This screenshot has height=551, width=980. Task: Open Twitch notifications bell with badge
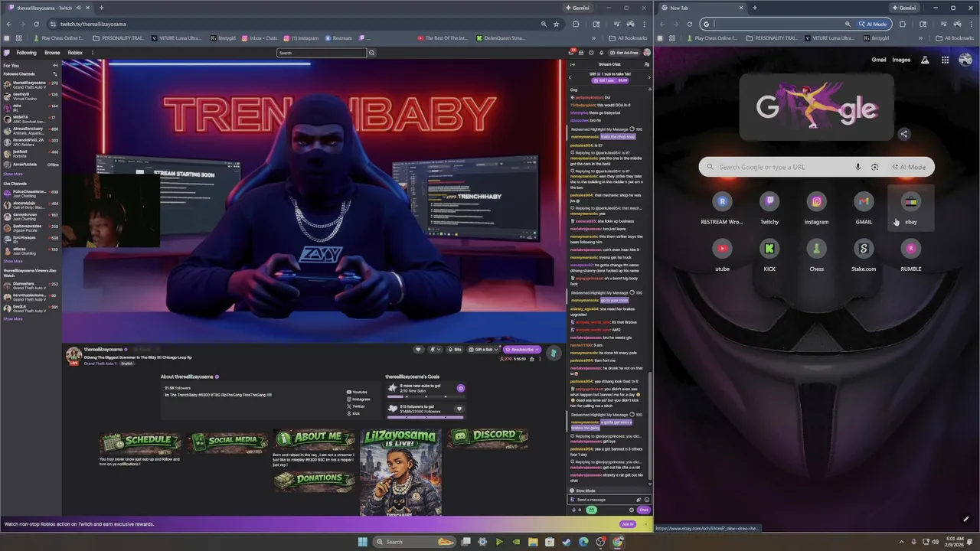tap(571, 53)
